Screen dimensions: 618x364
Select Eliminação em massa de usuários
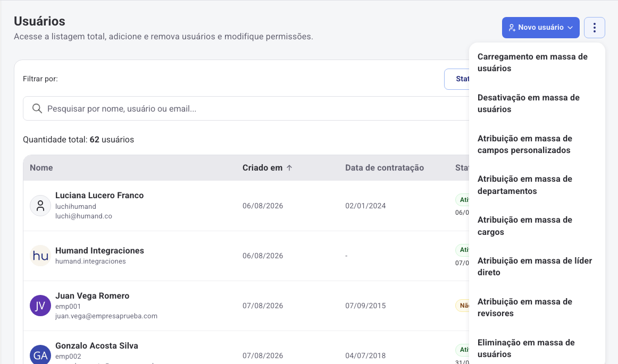click(537, 348)
